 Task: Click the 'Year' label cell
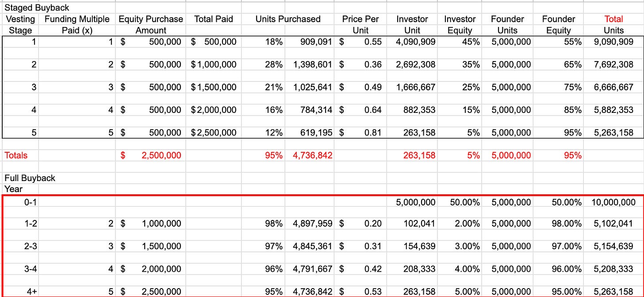tap(13, 189)
